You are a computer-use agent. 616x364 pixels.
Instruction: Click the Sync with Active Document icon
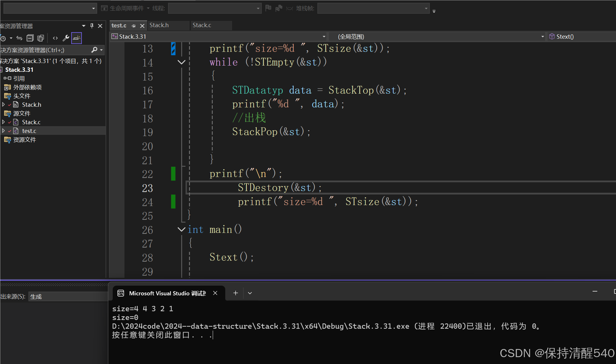coord(19,38)
